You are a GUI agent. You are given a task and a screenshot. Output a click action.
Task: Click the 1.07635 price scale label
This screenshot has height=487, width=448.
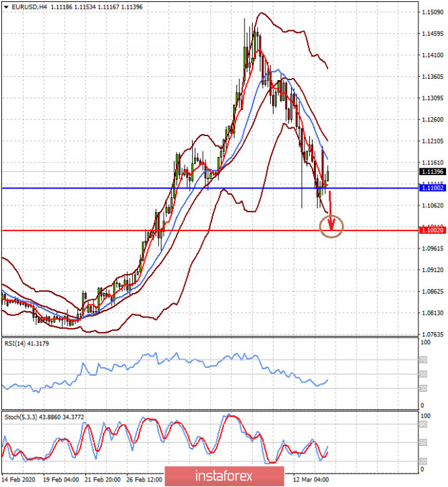click(430, 334)
